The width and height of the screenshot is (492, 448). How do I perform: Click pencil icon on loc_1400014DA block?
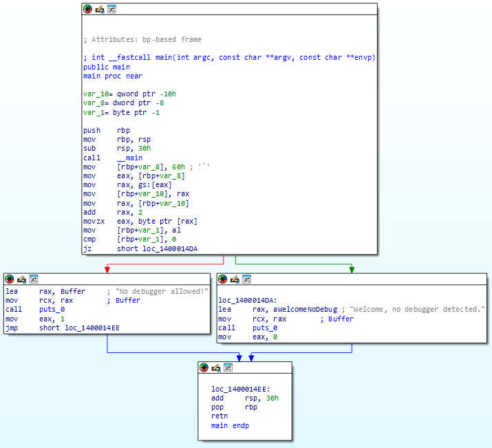click(235, 279)
